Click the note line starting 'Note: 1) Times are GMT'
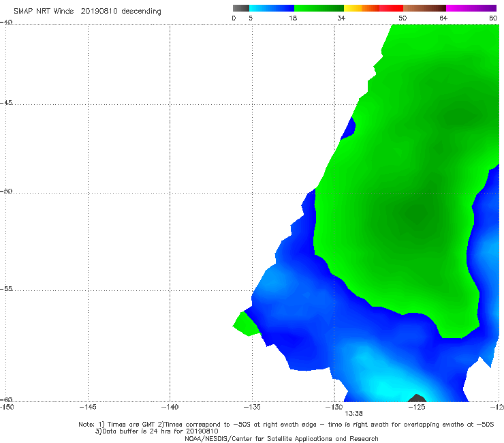This screenshot has width=504, height=443. tap(286, 425)
